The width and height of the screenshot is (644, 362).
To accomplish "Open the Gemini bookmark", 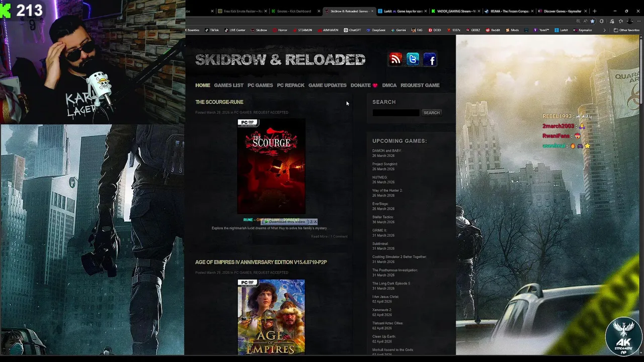I will click(398, 30).
